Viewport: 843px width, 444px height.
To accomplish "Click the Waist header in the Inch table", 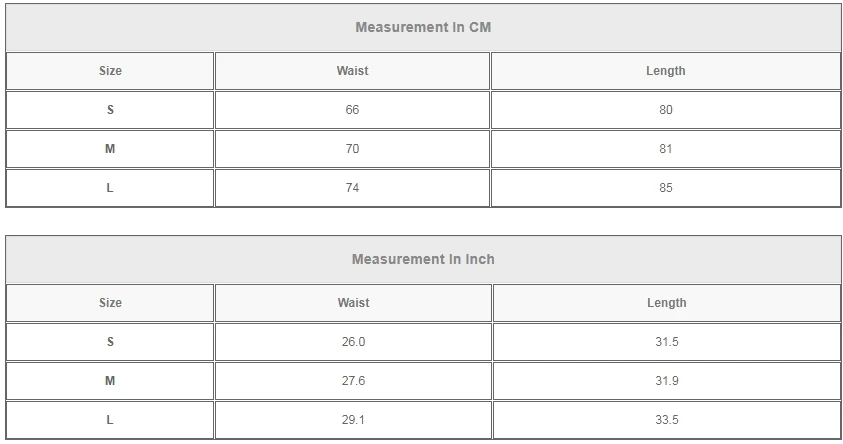I will point(353,303).
